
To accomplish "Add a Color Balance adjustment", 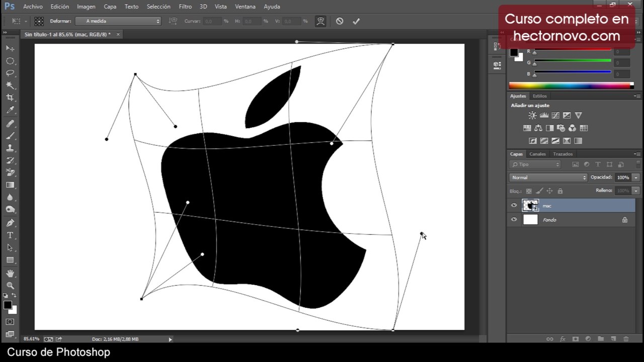I will [x=538, y=128].
